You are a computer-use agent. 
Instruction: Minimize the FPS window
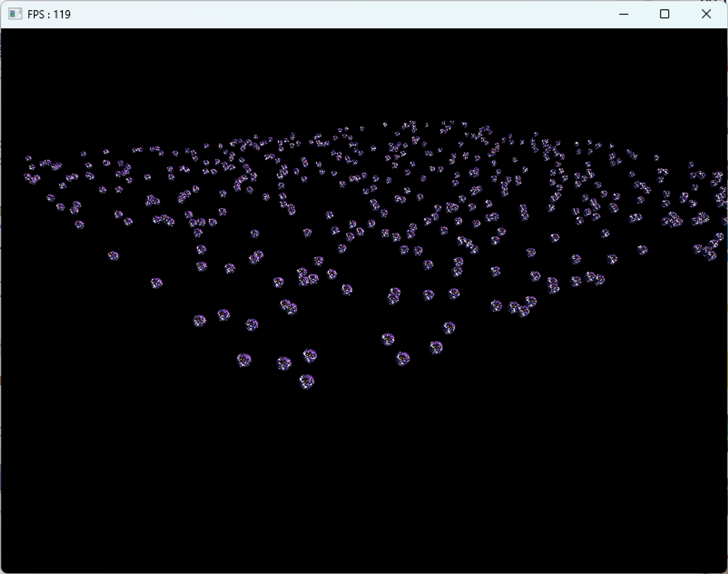click(624, 14)
